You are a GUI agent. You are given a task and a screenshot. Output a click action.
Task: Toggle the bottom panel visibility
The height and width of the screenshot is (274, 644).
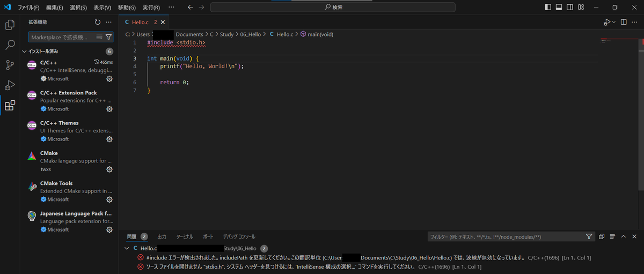pyautogui.click(x=559, y=8)
